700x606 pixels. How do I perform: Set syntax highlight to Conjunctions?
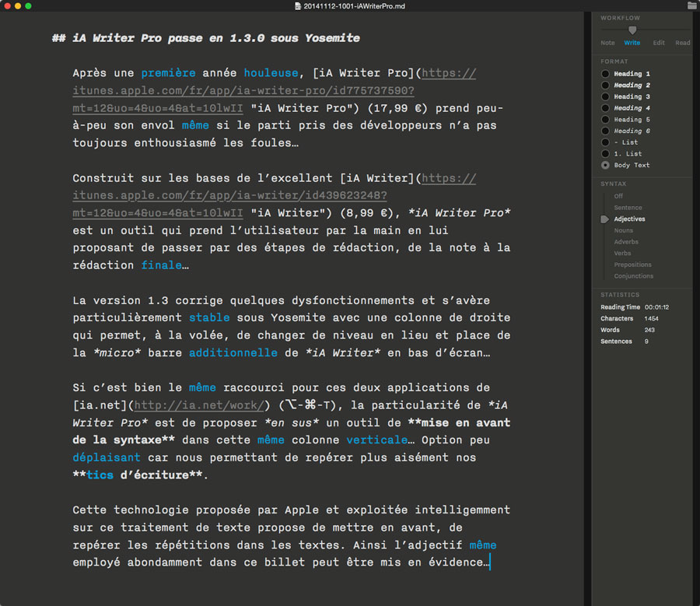pos(633,276)
